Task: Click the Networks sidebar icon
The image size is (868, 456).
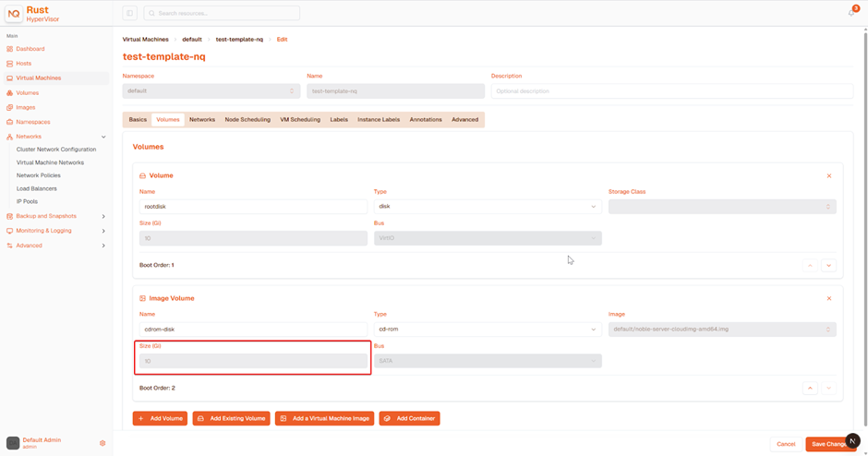Action: pyautogui.click(x=9, y=137)
